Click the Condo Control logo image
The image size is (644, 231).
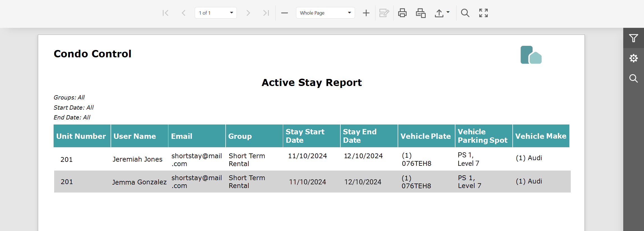(531, 55)
